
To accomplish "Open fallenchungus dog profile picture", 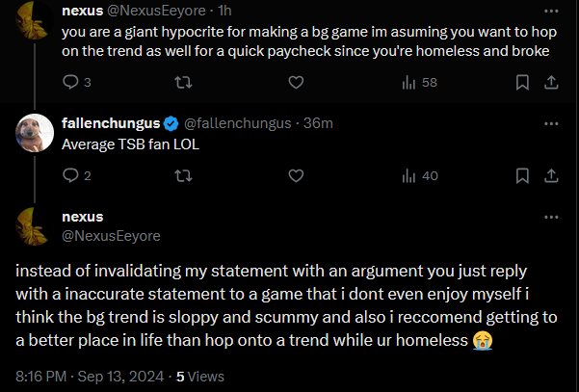I will click(35, 134).
